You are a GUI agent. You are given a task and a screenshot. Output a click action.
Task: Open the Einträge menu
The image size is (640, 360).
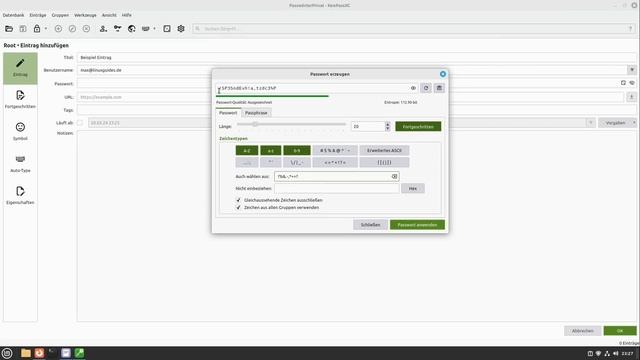click(x=38, y=15)
